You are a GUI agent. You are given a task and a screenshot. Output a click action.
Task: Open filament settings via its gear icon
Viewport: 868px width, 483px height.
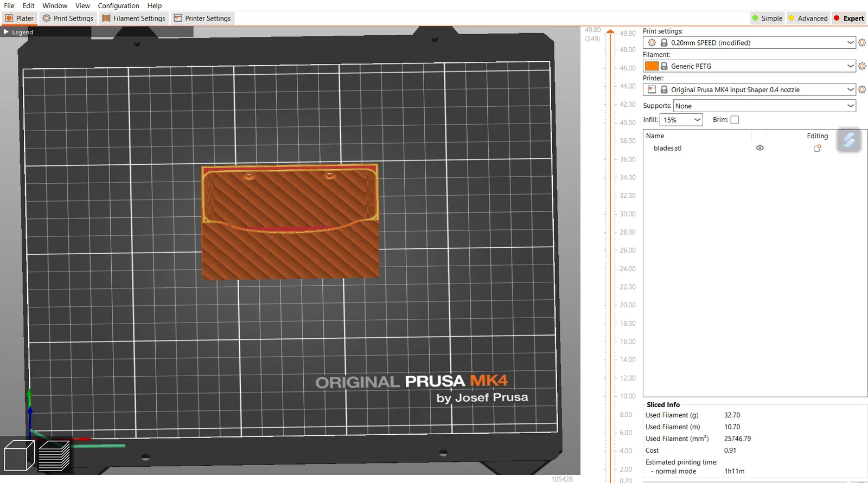862,66
